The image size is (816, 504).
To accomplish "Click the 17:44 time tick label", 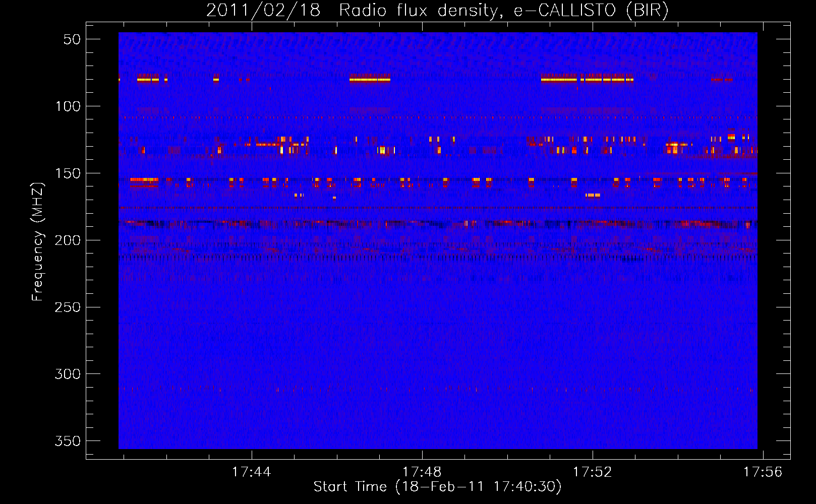I will click(251, 472).
